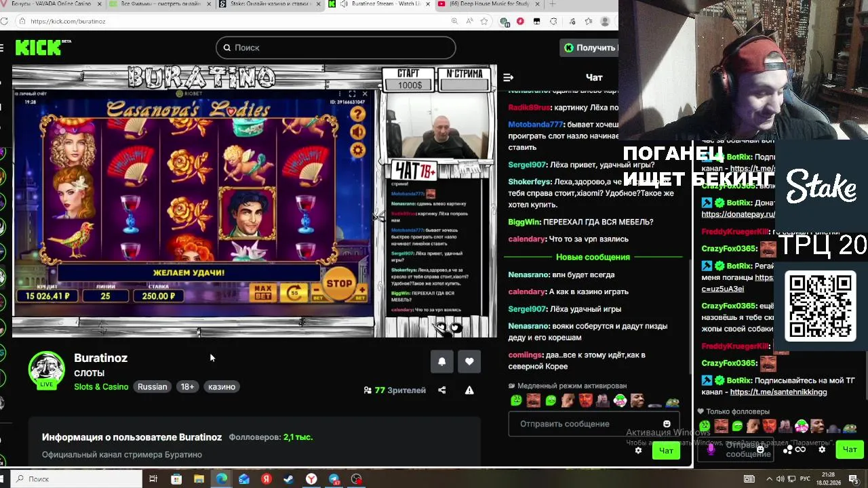Open File Explorer from the taskbar
868x488 pixels.
(x=199, y=479)
